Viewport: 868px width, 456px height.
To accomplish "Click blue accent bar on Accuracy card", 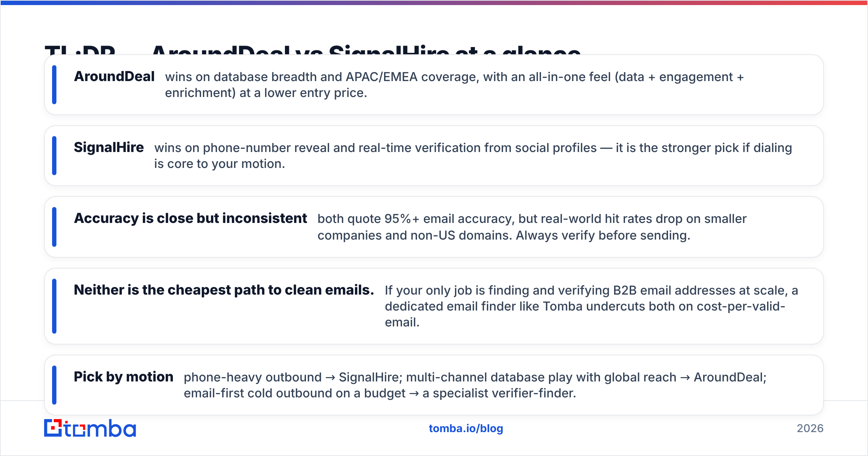I will [x=54, y=227].
